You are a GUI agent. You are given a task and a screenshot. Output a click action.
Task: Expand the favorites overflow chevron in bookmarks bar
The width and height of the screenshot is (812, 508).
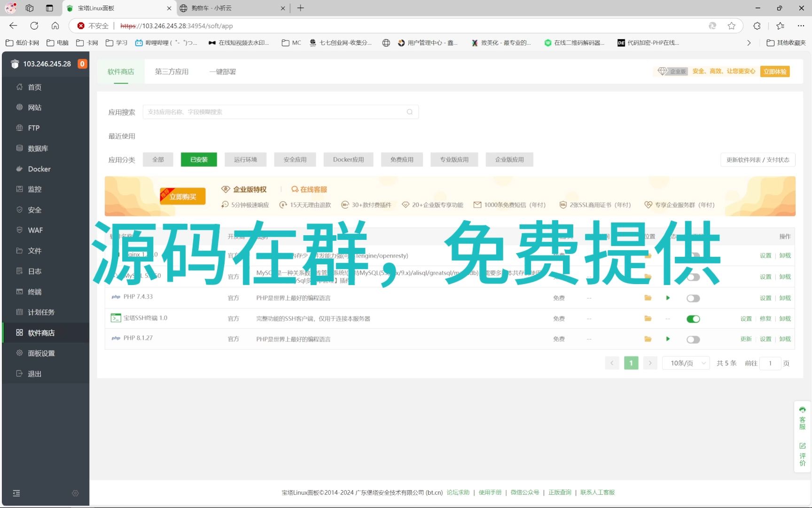(749, 42)
